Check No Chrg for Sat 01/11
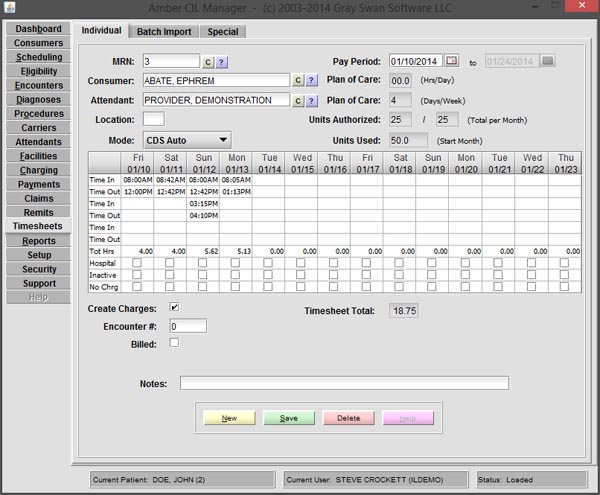 click(x=170, y=287)
